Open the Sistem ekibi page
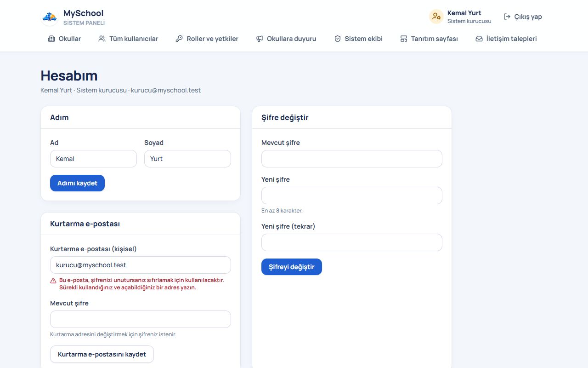 358,39
